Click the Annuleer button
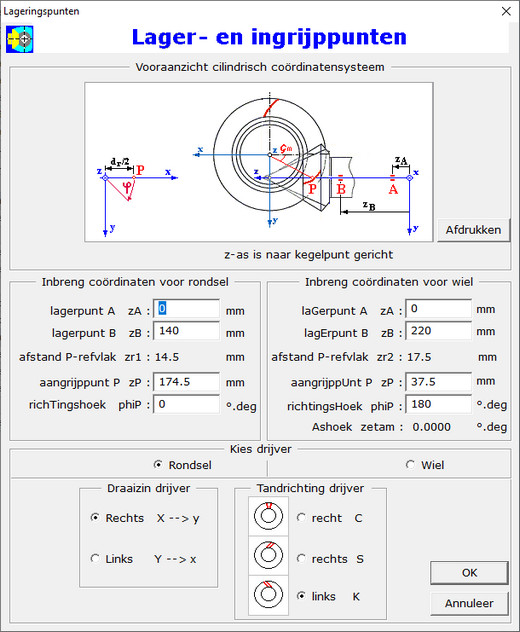 pyautogui.click(x=469, y=603)
